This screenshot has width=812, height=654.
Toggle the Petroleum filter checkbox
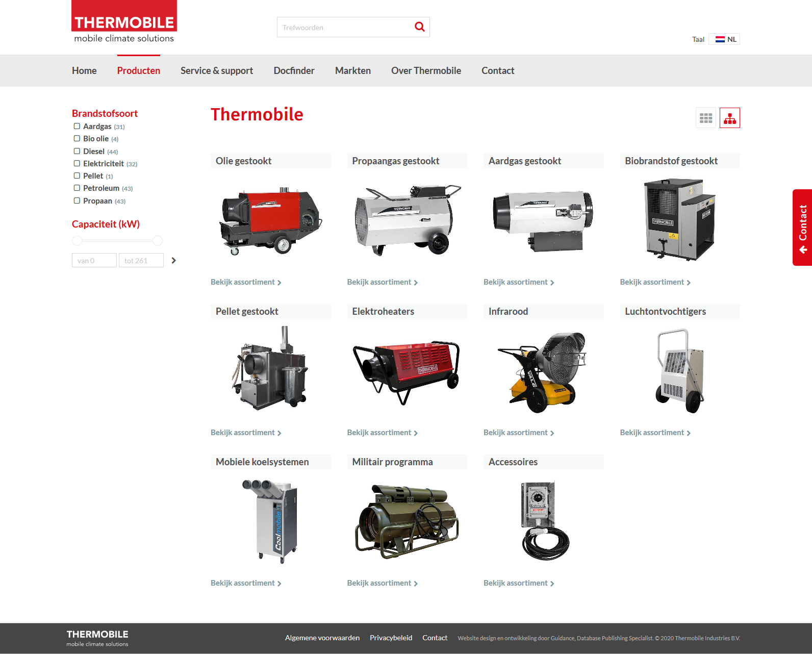(77, 188)
